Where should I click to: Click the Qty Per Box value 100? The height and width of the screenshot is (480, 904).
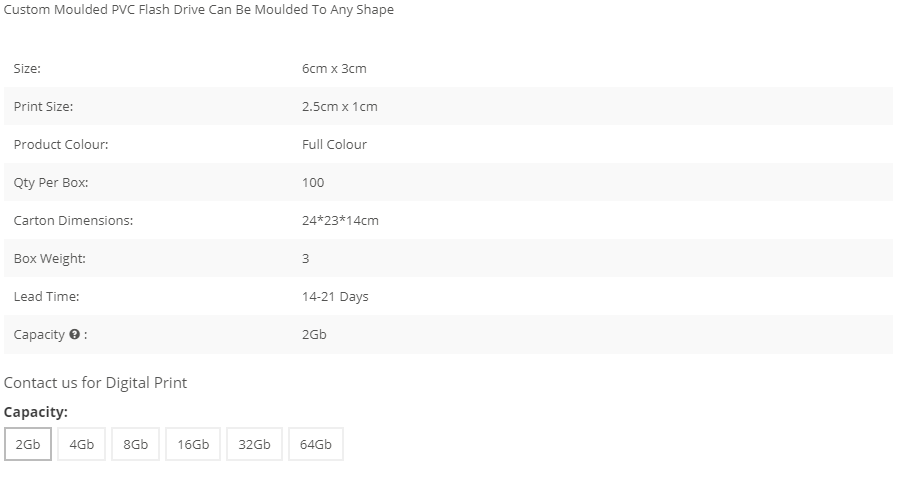(313, 183)
